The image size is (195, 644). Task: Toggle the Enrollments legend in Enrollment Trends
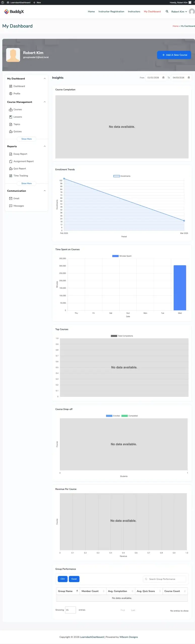(122, 176)
